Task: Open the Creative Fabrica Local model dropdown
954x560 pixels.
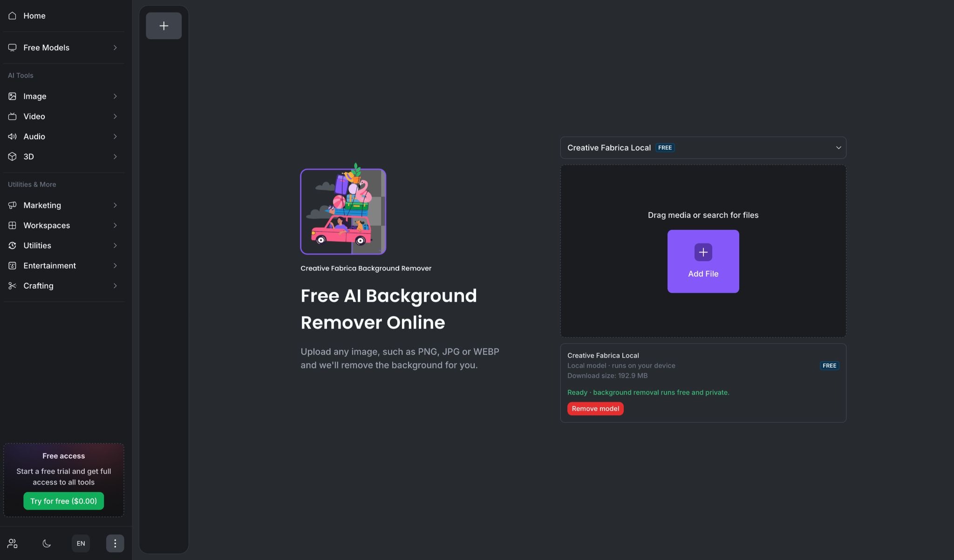Action: click(x=703, y=148)
